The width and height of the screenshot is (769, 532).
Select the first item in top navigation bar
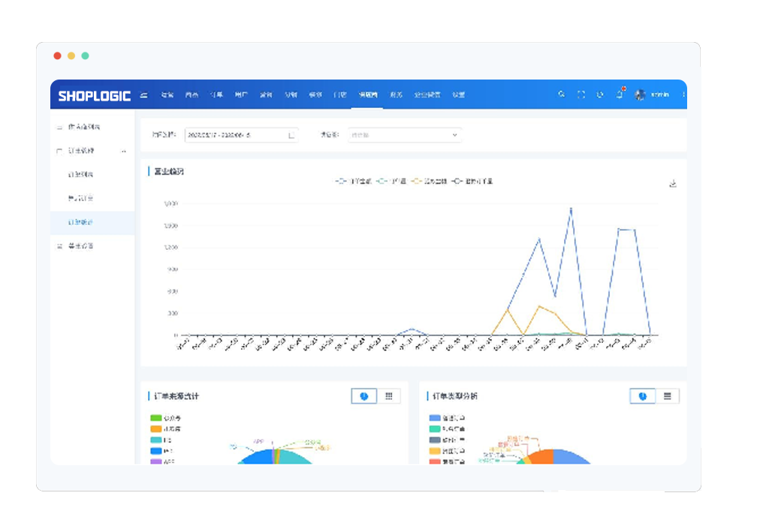(167, 95)
